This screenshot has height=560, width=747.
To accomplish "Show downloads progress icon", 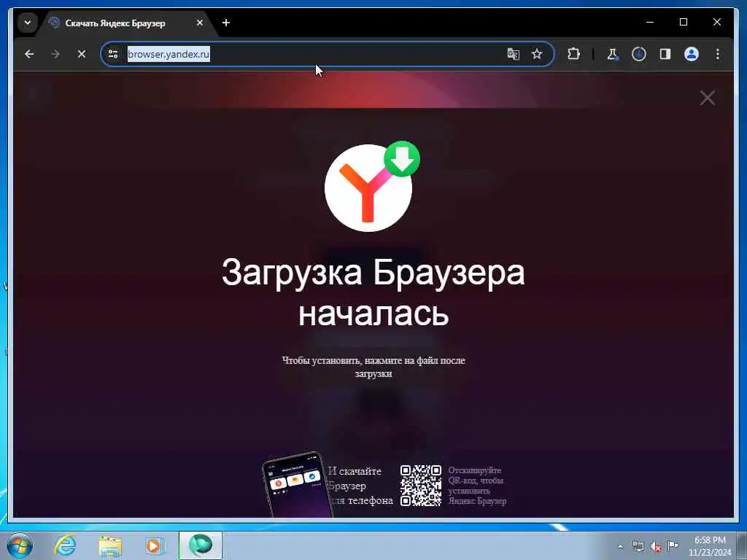I will pyautogui.click(x=639, y=54).
